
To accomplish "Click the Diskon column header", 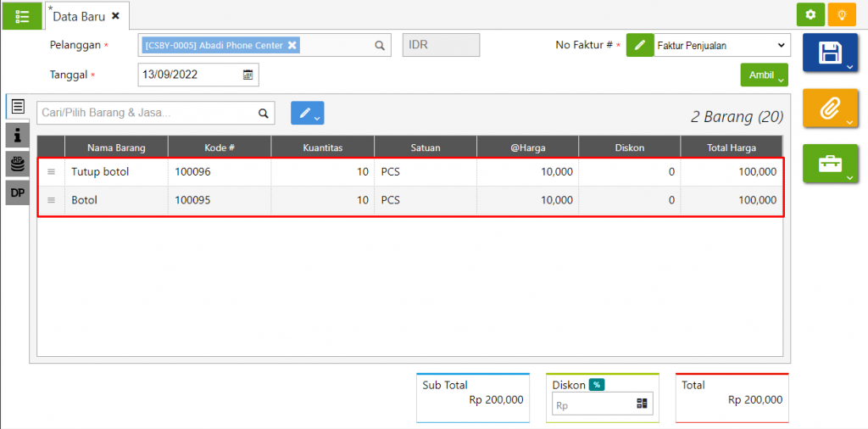I will click(630, 148).
